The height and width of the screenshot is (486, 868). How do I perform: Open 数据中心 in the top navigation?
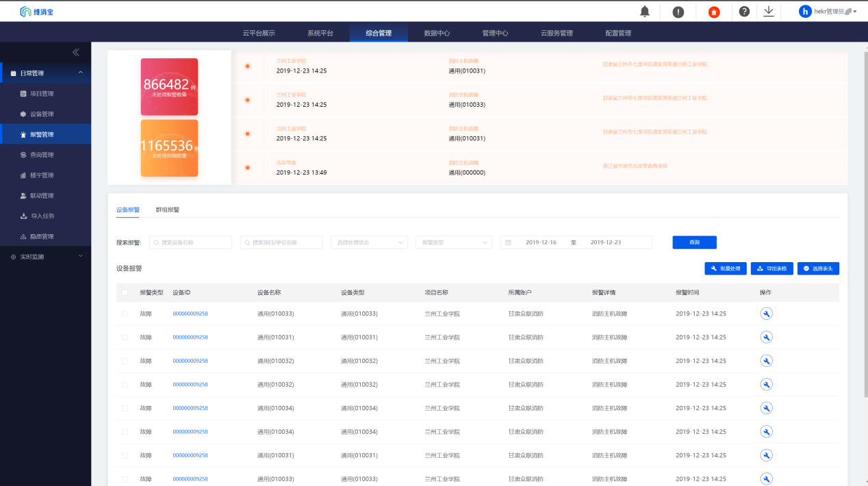pyautogui.click(x=437, y=33)
